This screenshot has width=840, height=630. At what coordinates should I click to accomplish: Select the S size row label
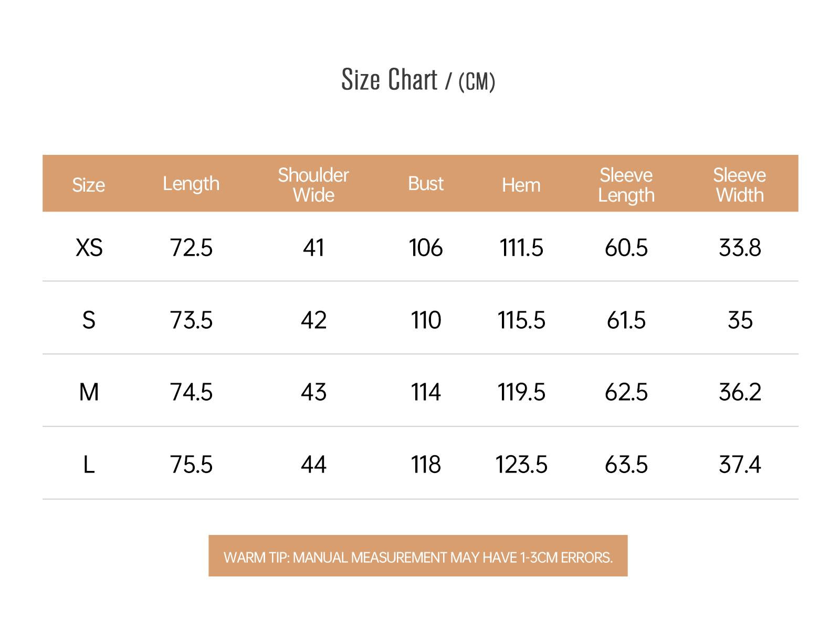click(89, 320)
